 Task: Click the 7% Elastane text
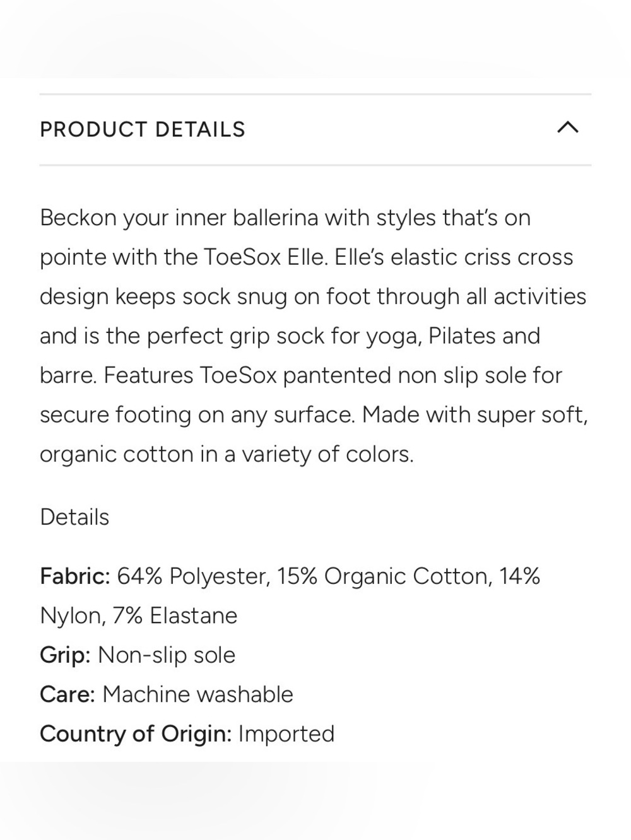[x=175, y=615]
